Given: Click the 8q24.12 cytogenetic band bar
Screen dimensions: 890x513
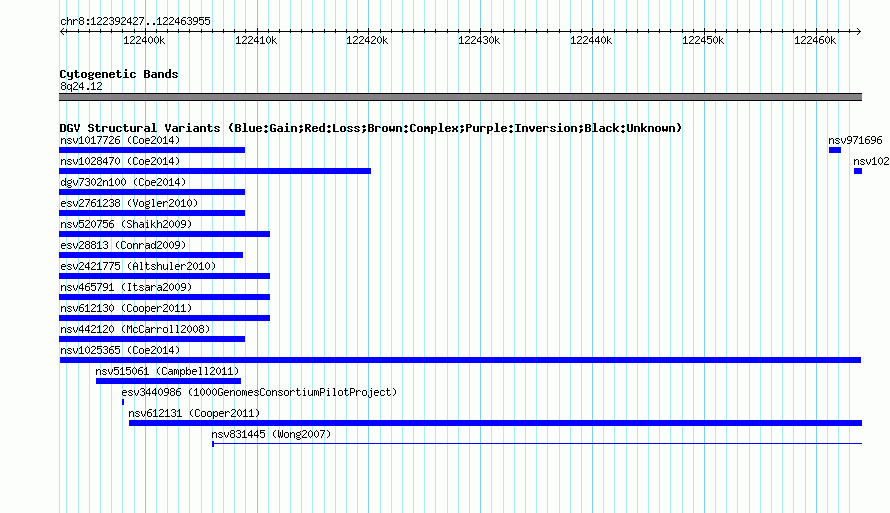Looking at the screenshot, I should point(460,97).
